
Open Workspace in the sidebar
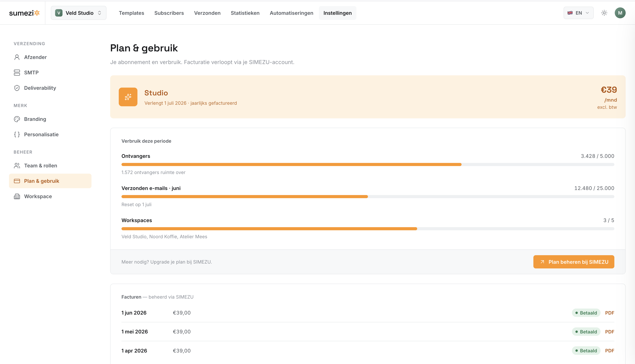click(50, 196)
